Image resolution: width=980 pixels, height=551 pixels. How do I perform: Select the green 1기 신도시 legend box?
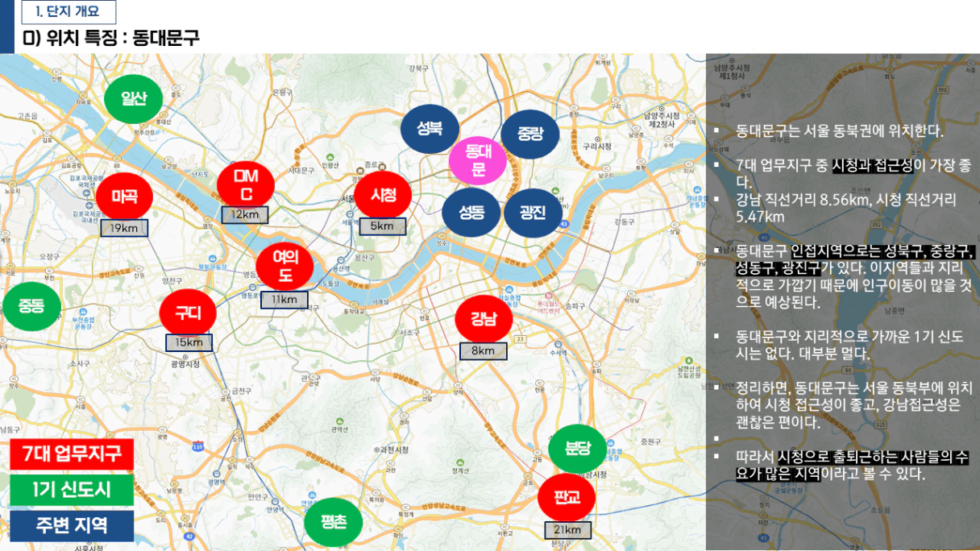tap(72, 490)
